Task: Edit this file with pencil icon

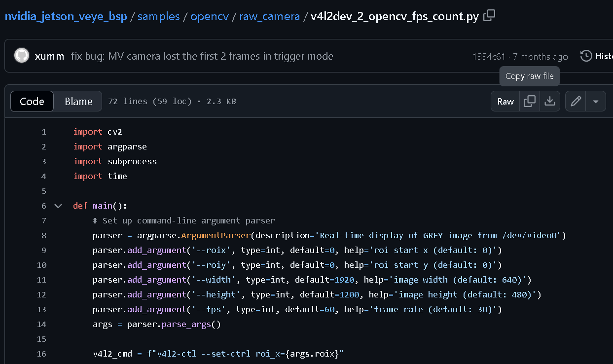Action: click(x=576, y=101)
